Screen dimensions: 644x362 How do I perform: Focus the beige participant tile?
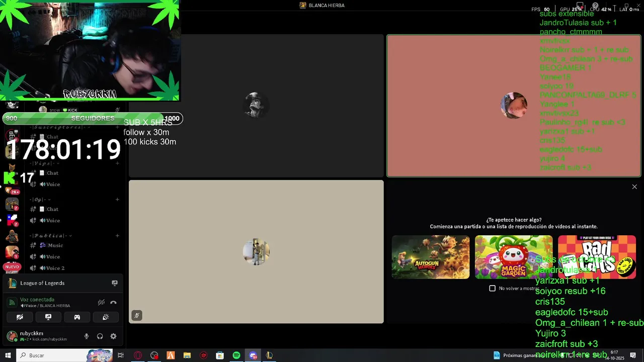tap(256, 251)
